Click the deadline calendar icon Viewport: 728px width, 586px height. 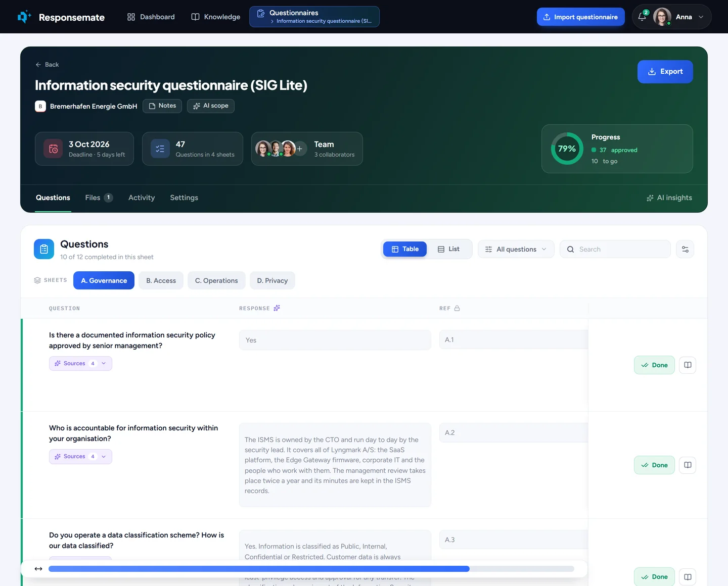(53, 149)
